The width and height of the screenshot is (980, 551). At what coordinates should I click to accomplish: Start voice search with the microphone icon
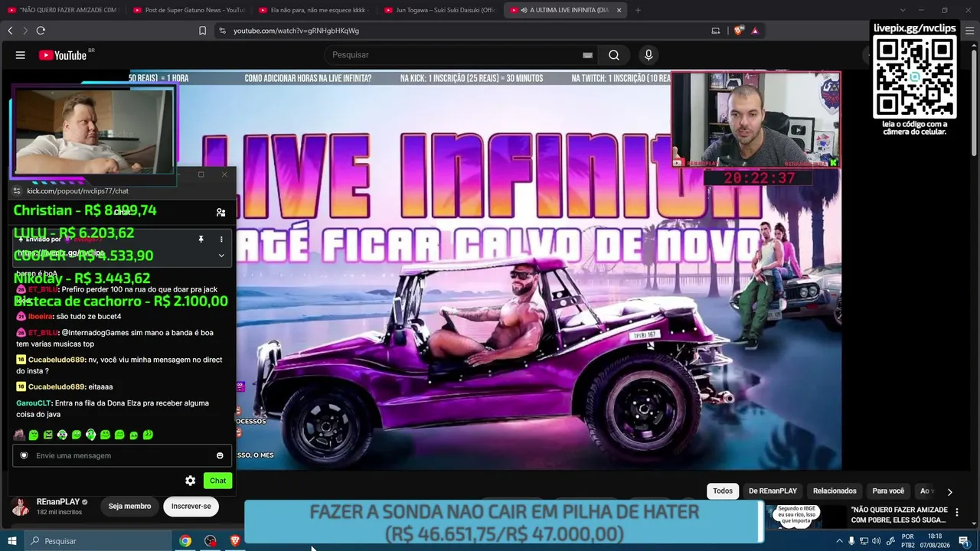pos(648,55)
